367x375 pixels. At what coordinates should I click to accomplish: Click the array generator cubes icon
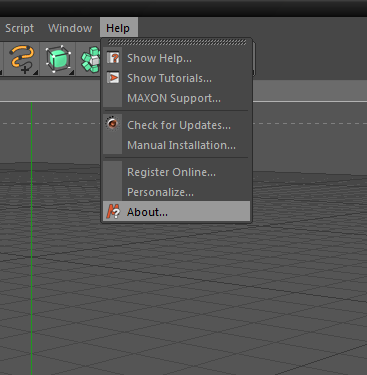point(91,59)
